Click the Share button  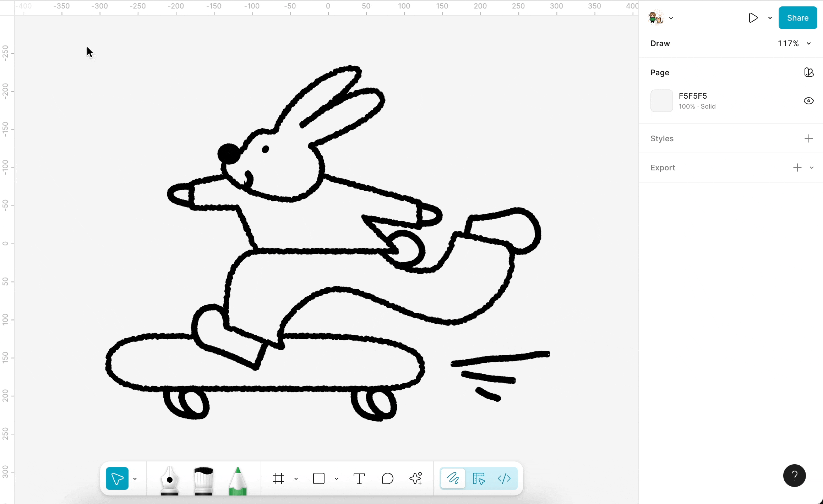[797, 18]
